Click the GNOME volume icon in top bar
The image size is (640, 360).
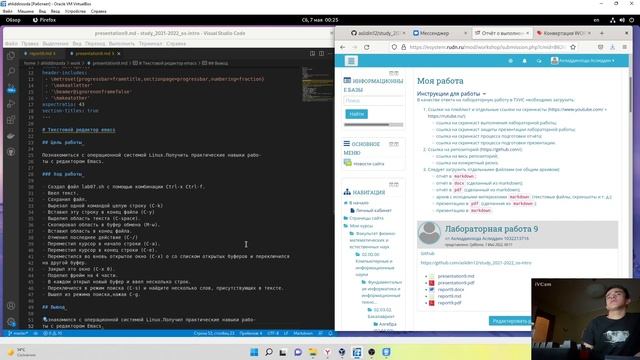pos(622,20)
